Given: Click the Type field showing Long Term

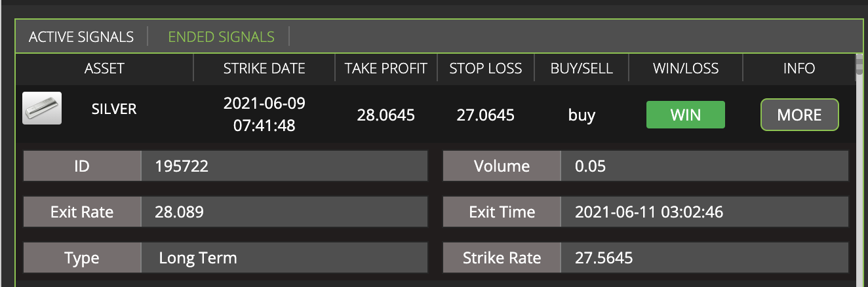Looking at the screenshot, I should [285, 258].
